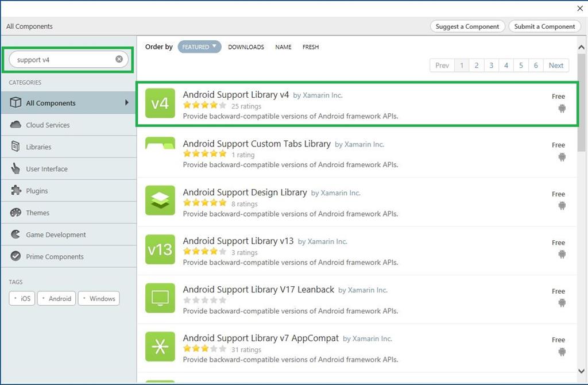Click the 'support v4' search field

click(x=69, y=60)
